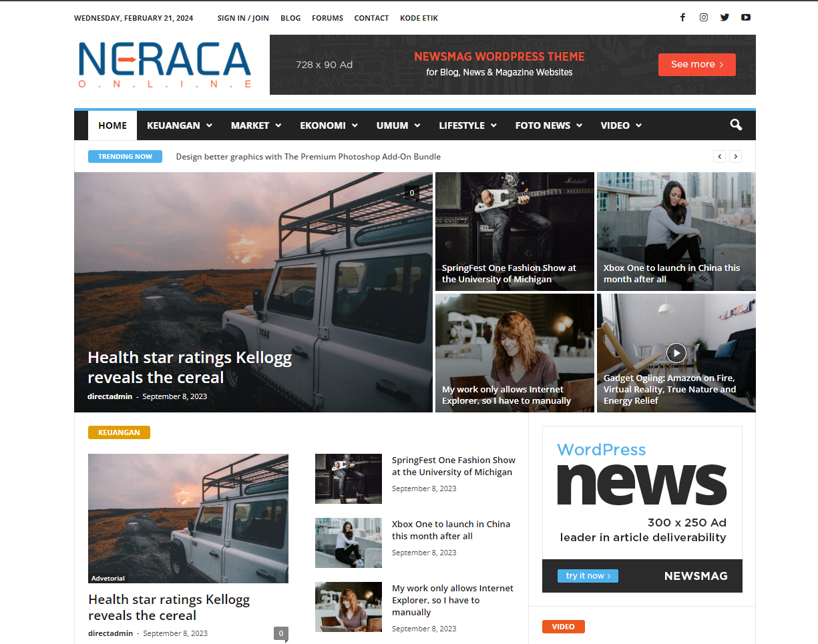Expand the Lifestyle menu dropdown

click(x=467, y=125)
